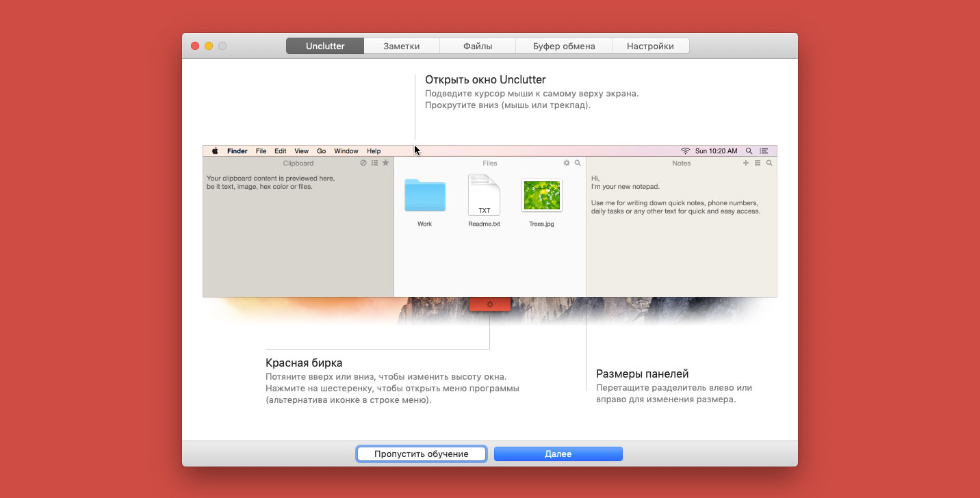Click the Пропустить обучение button

click(422, 454)
